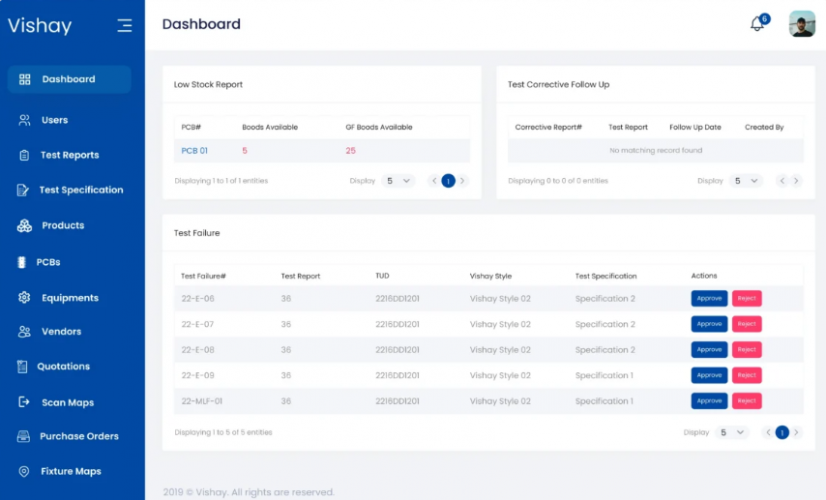
Task: Open Scan Maps menu item
Action: click(69, 403)
